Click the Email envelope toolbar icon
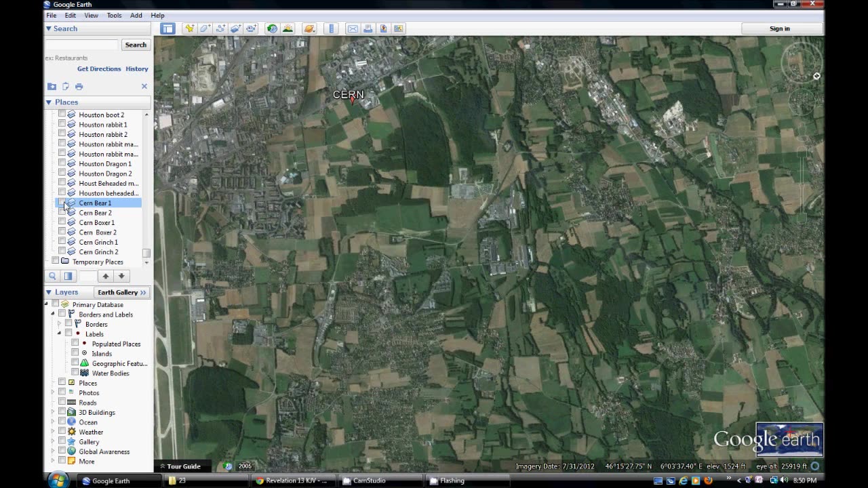This screenshot has width=868, height=488. point(353,28)
